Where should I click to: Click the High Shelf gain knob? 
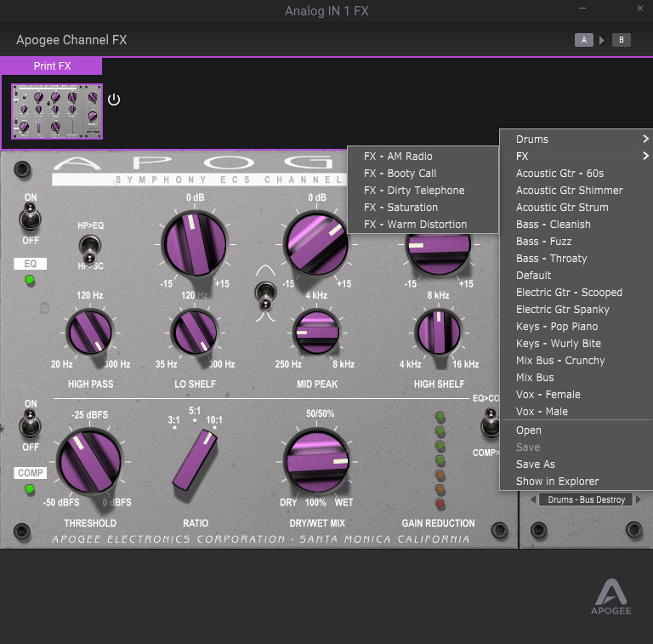(438, 254)
